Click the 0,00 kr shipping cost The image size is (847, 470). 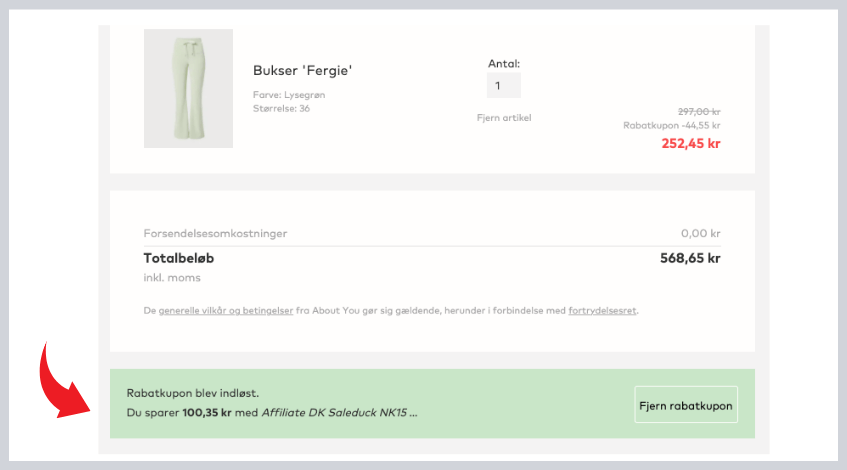(700, 233)
